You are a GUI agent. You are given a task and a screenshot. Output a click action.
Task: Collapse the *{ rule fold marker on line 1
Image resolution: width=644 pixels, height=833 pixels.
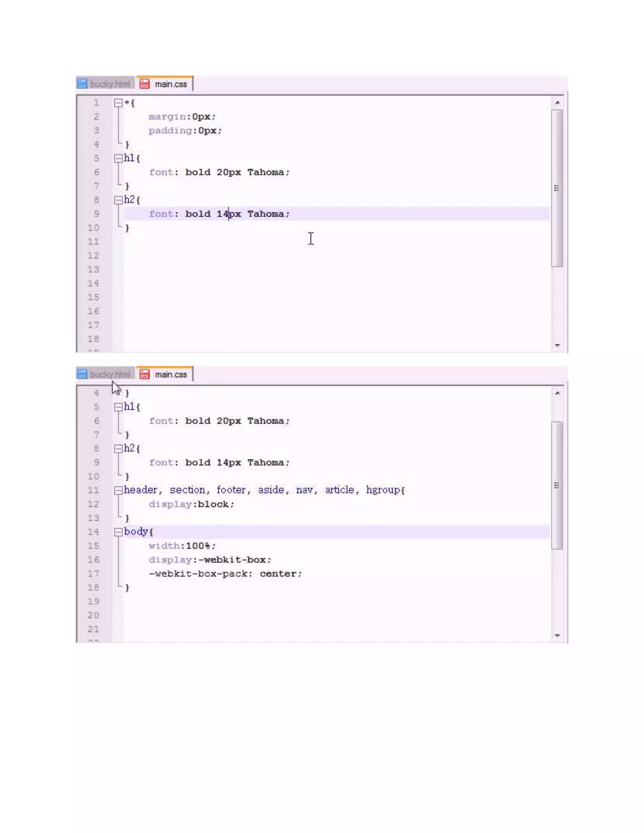118,103
